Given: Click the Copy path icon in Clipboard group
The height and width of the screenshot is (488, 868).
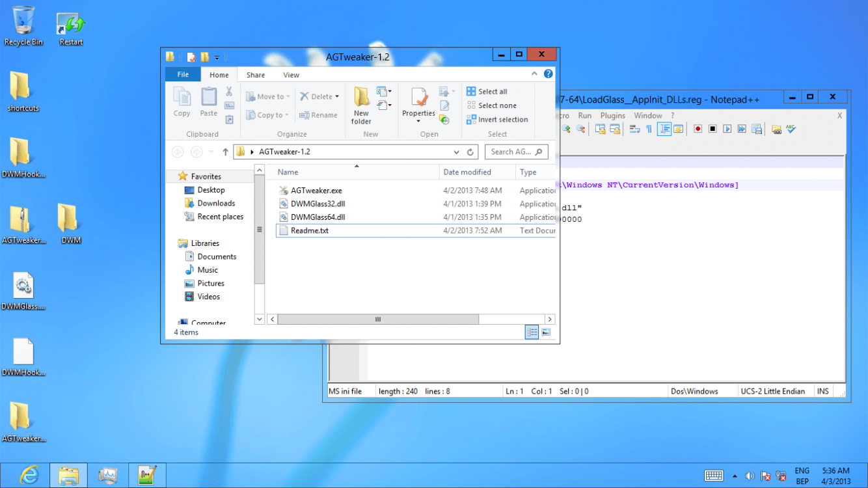Looking at the screenshot, I should coord(229,105).
